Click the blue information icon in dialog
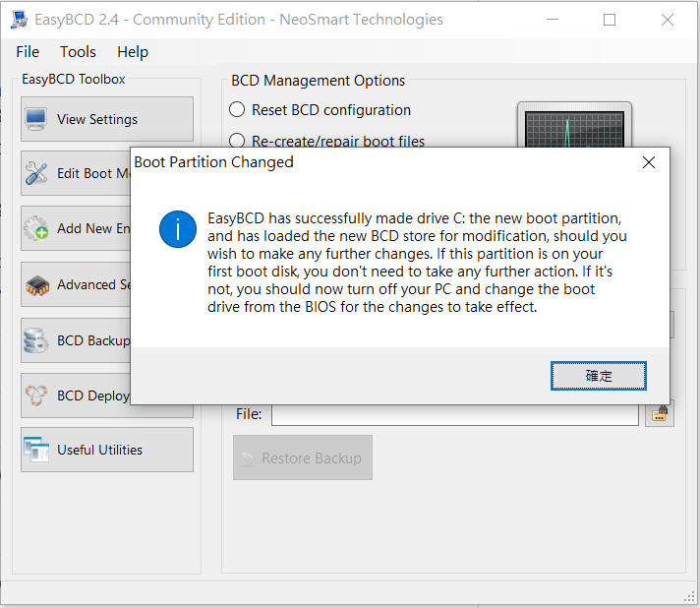The width and height of the screenshot is (700, 608). (x=178, y=229)
